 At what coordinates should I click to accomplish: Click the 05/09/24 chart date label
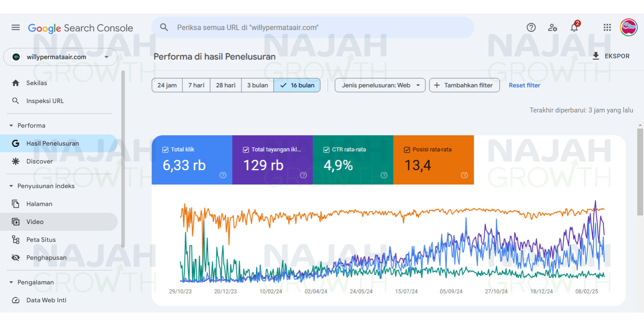[x=451, y=292]
